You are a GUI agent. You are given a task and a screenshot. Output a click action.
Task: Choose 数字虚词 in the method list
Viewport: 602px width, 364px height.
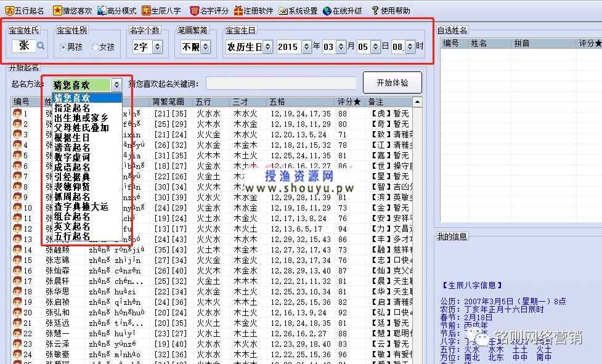tap(87, 157)
